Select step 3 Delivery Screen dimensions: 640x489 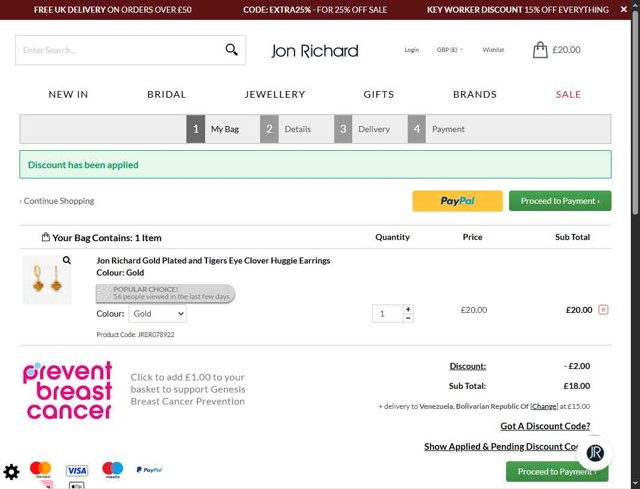point(362,129)
